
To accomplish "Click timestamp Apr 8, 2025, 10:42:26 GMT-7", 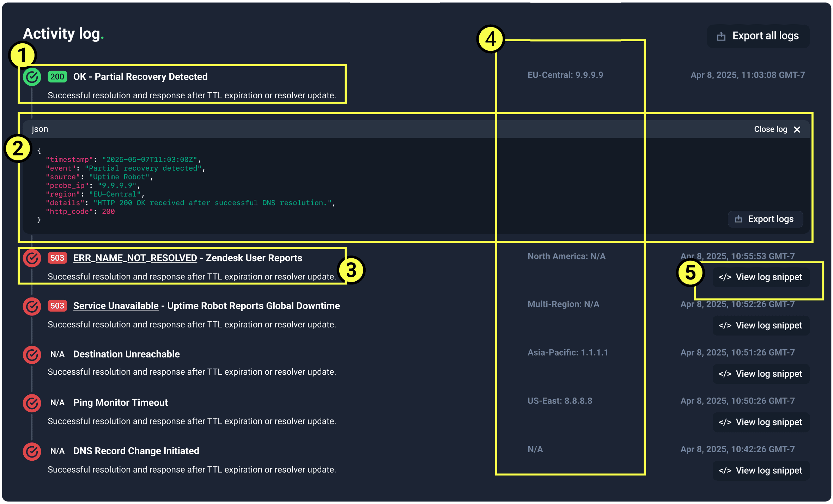I will [x=737, y=449].
